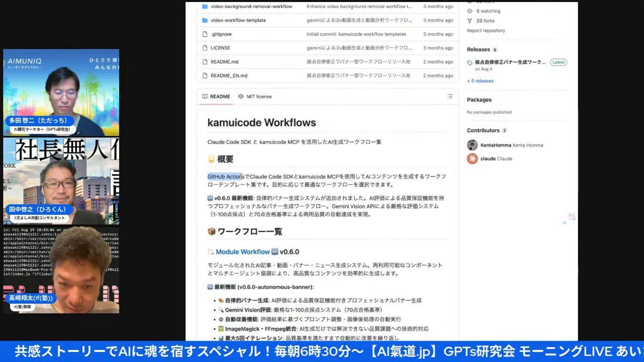Switch to the MIT license tab
This screenshot has width=644, height=362.
255,97
